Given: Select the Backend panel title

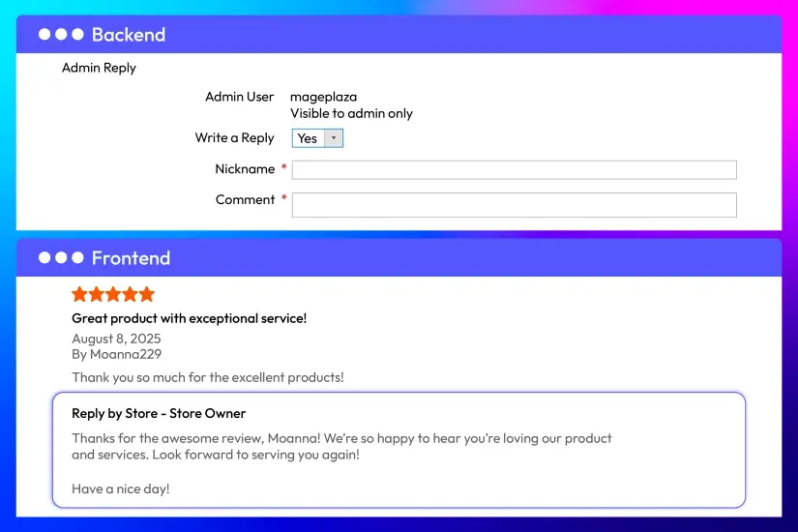Looking at the screenshot, I should click(129, 35).
